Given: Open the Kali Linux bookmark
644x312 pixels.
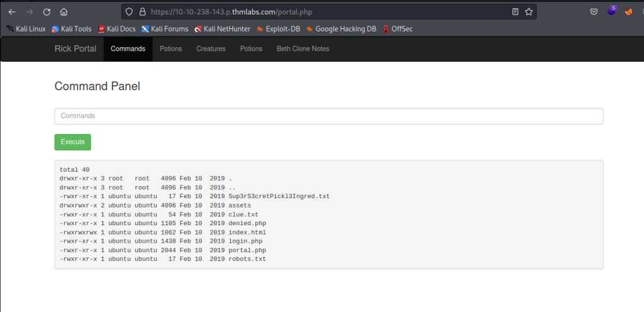Looking at the screenshot, I should pos(26,28).
